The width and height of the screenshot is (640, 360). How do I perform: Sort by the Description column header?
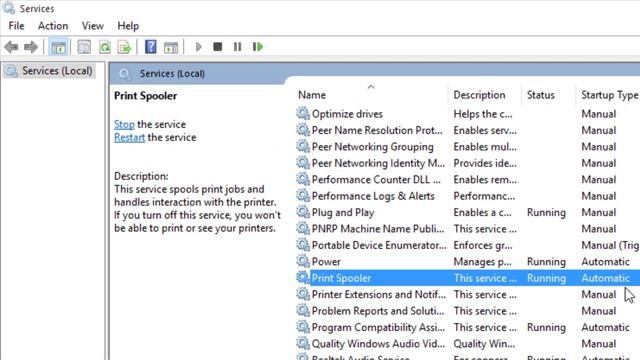tap(479, 95)
